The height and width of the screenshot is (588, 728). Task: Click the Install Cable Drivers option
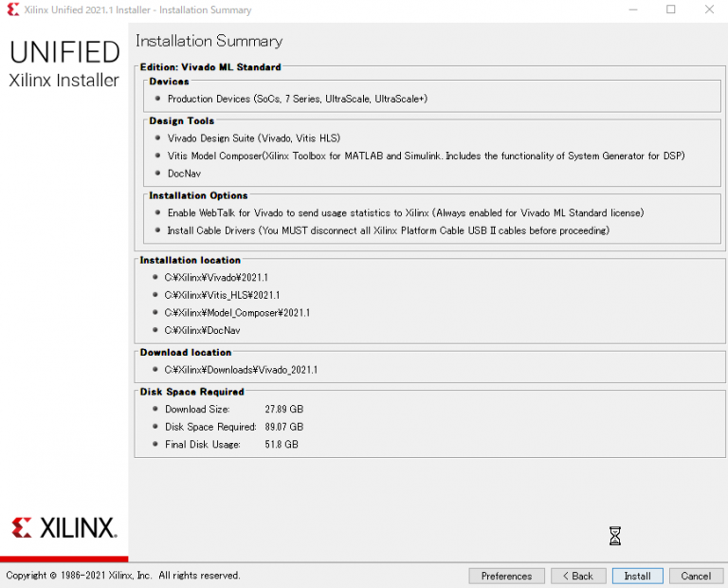(x=388, y=230)
